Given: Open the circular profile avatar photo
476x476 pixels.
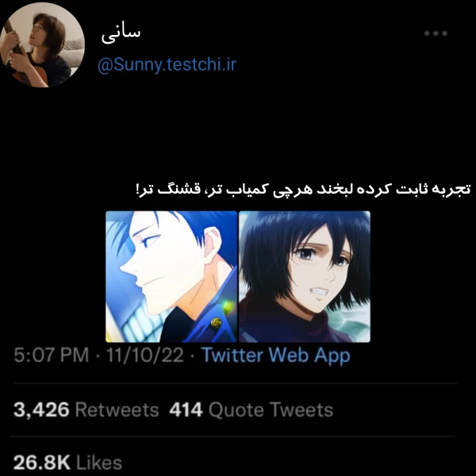Looking at the screenshot, I should tap(42, 44).
